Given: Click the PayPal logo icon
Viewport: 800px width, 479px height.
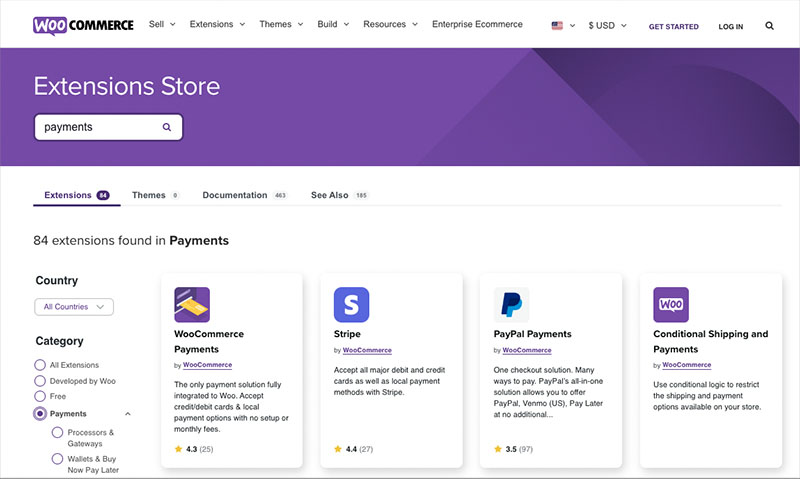Looking at the screenshot, I should coord(511,305).
